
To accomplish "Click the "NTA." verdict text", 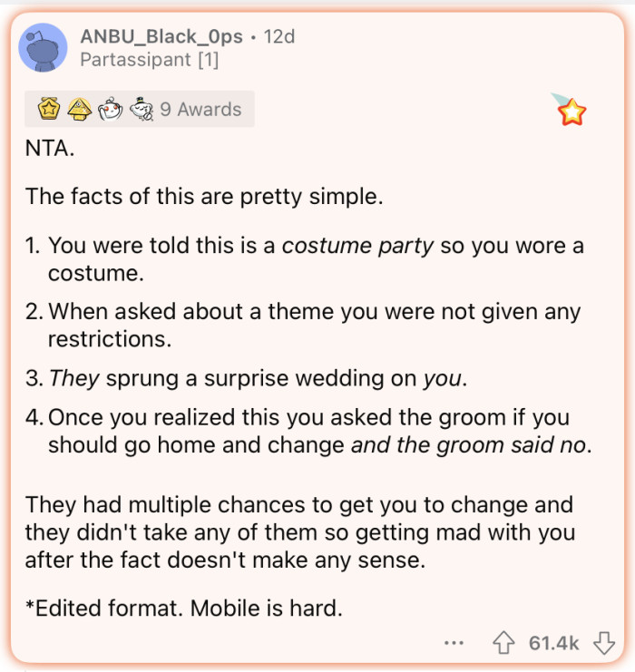I will [x=50, y=148].
